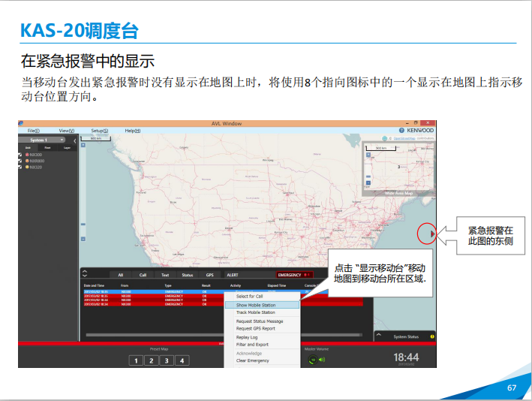Click the green master volume speaker icon
Screen dimensions: 532x401
312,360
